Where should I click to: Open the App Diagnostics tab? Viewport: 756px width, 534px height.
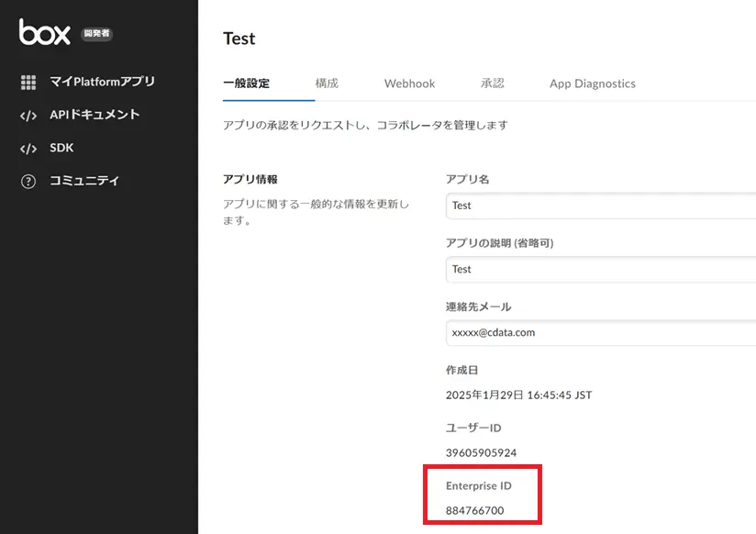[593, 83]
